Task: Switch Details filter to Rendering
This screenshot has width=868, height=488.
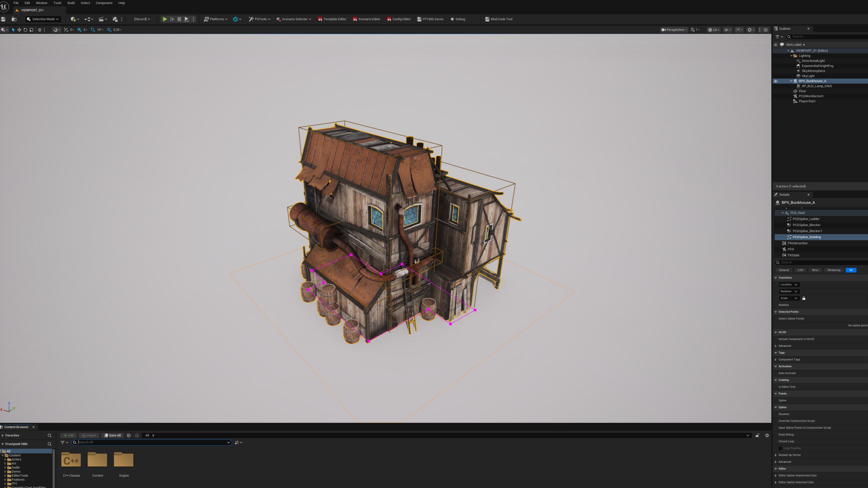Action: 834,270
